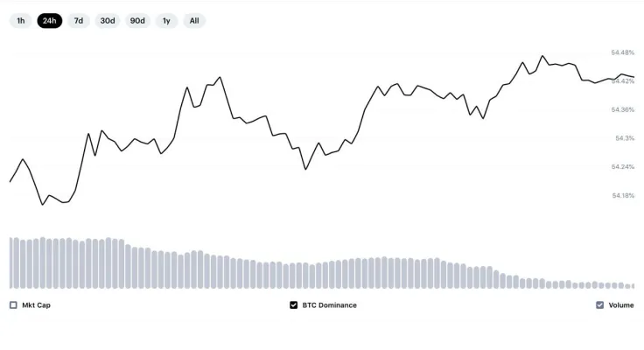644x350 pixels.
Task: Click the 54.24% axis label
Action: tap(623, 167)
